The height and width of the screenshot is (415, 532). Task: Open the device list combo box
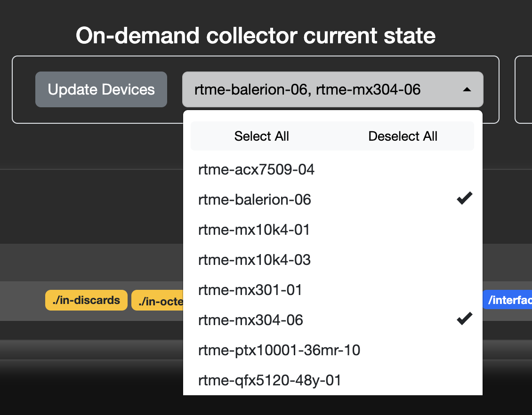coord(332,89)
